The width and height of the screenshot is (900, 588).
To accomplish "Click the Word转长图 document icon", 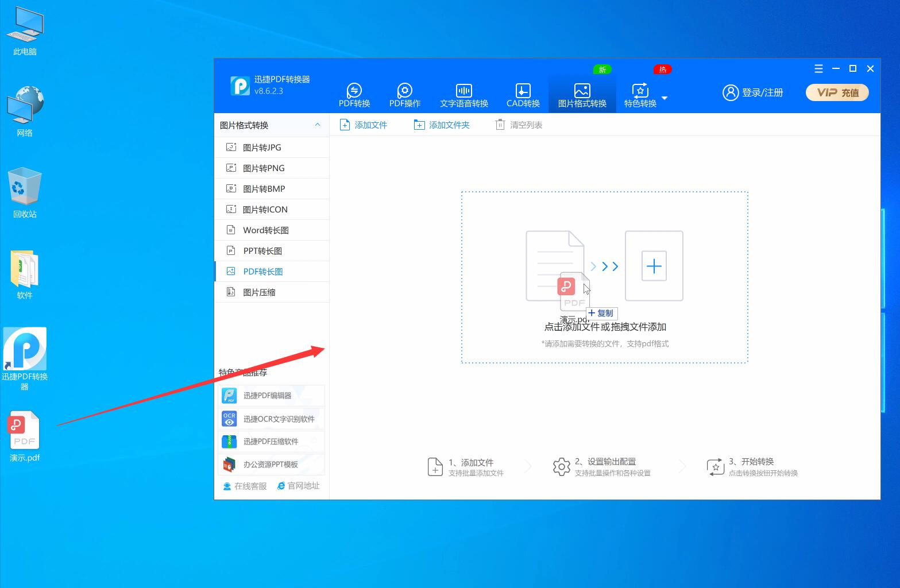I will 231,230.
